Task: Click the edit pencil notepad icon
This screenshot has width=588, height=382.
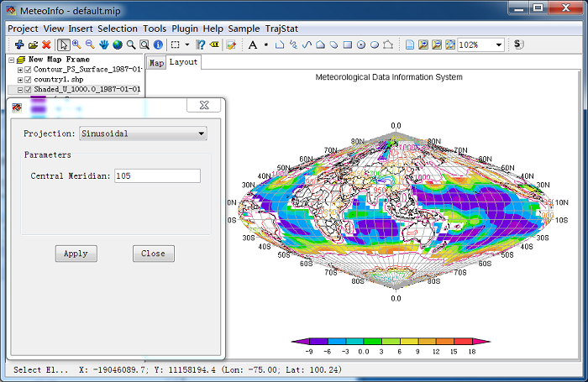Action: pos(231,44)
